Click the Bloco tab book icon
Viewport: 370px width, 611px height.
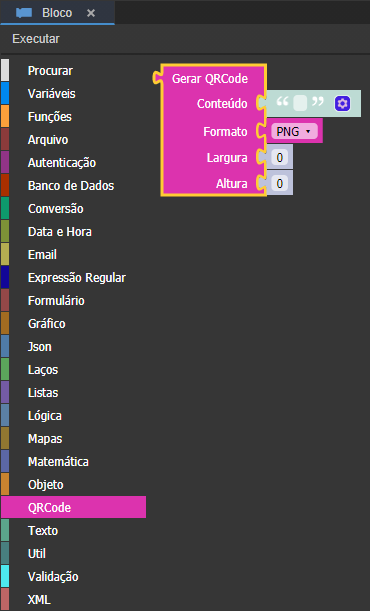[x=24, y=13]
